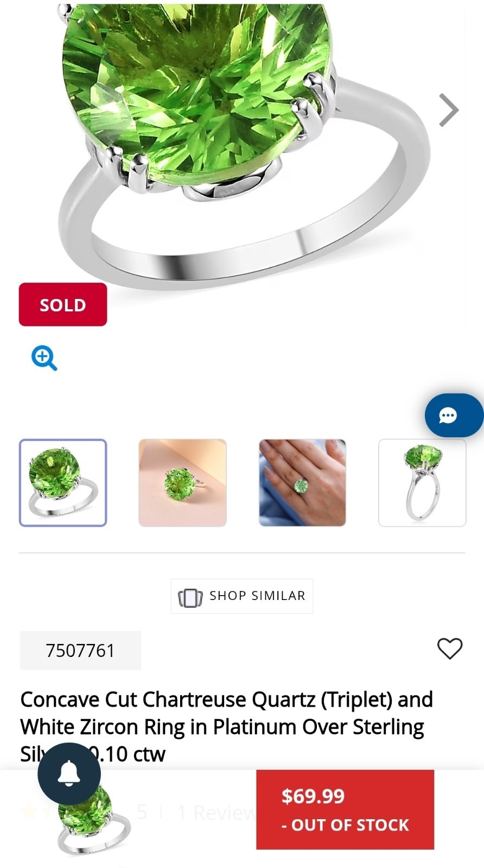Select the item number 7507761
This screenshot has height=868, width=484.
coord(80,650)
